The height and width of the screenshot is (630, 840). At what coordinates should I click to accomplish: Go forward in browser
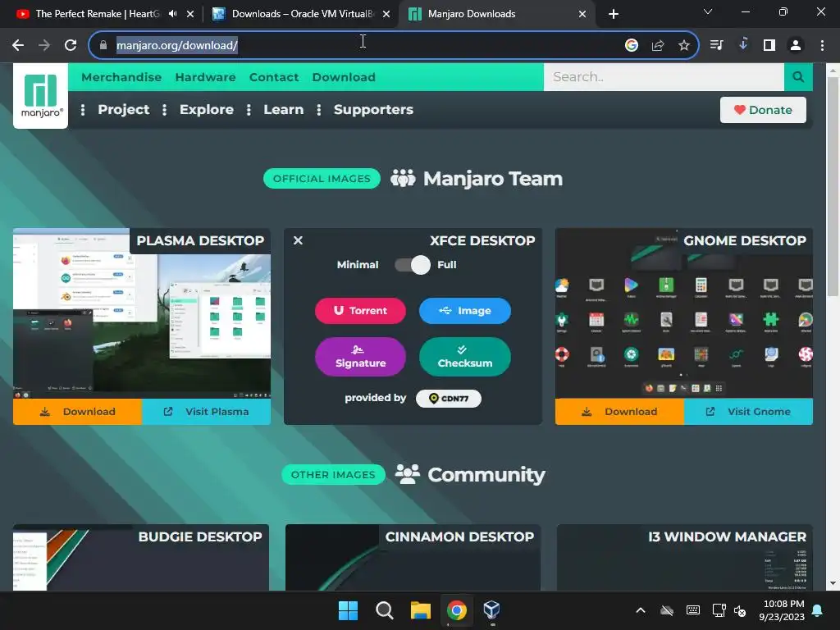[x=44, y=45]
